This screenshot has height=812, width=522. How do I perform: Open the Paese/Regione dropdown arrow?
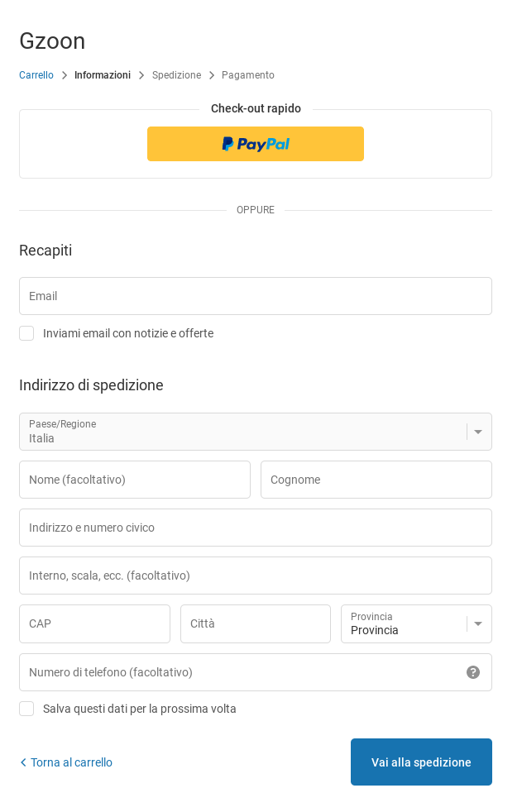point(478,432)
